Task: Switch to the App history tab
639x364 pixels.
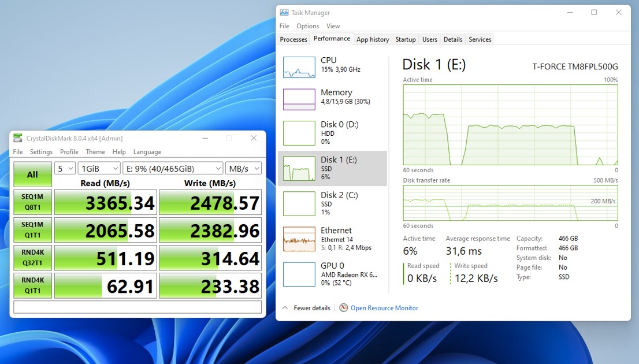Action: point(373,39)
